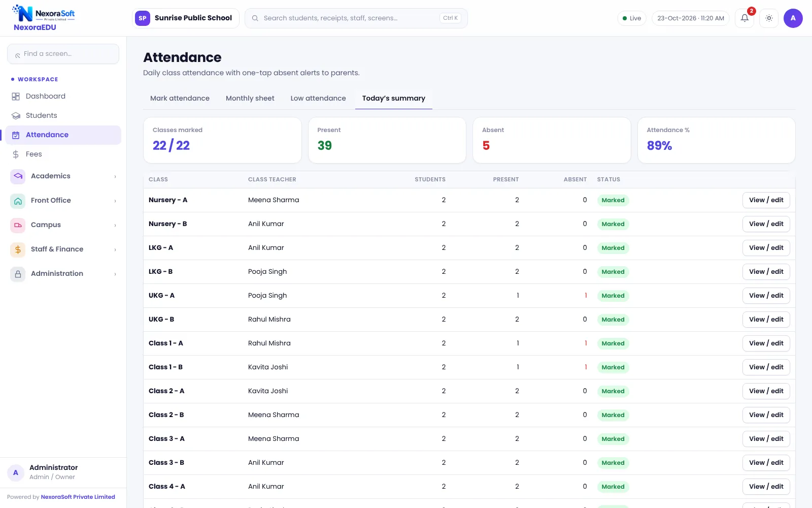
Task: Focus the search students, receipts field
Action: point(356,18)
